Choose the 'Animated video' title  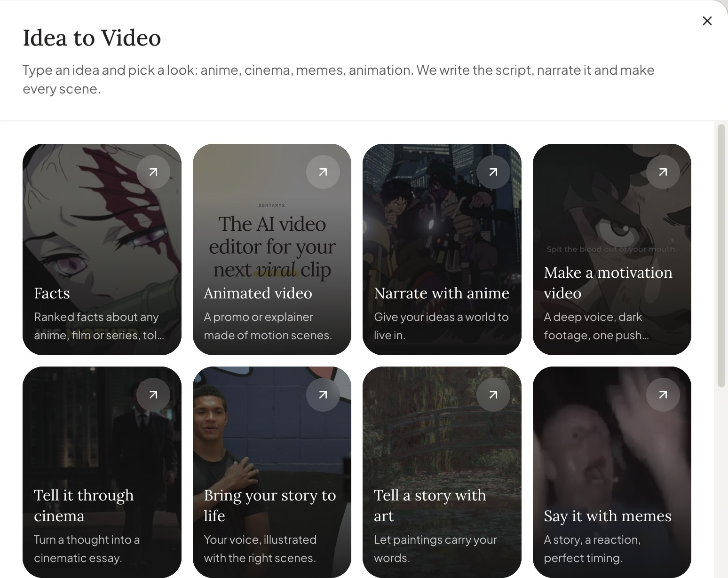[x=258, y=293]
